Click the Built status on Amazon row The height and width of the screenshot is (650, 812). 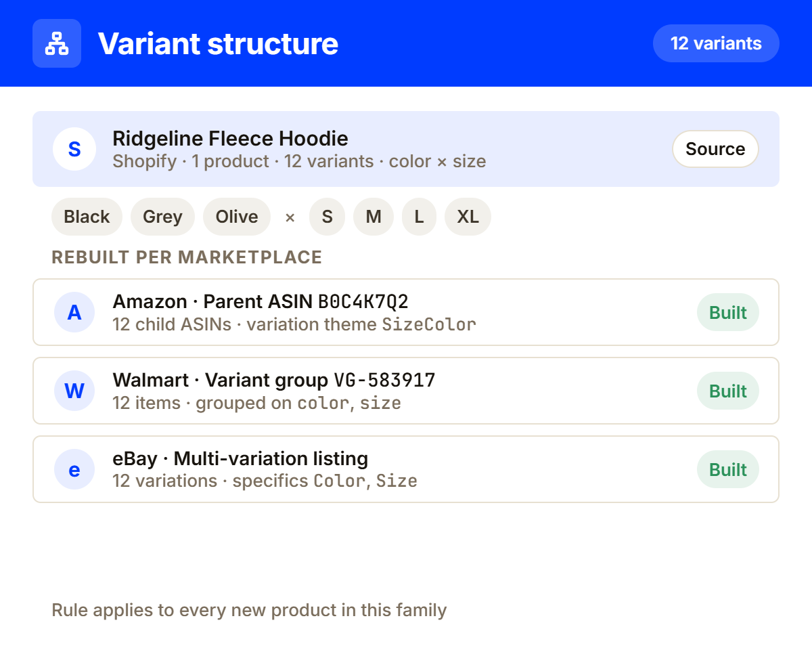point(728,312)
